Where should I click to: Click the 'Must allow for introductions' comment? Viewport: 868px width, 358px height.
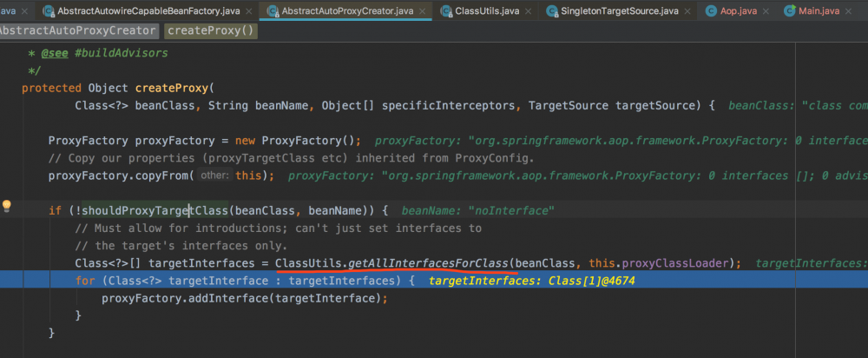click(279, 229)
